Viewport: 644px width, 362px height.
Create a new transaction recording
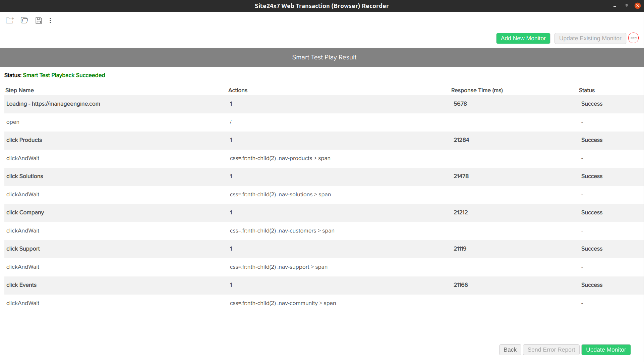pyautogui.click(x=9, y=20)
